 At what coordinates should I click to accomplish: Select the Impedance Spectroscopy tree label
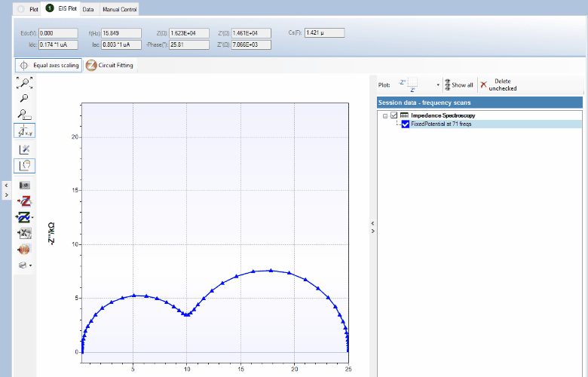click(443, 115)
